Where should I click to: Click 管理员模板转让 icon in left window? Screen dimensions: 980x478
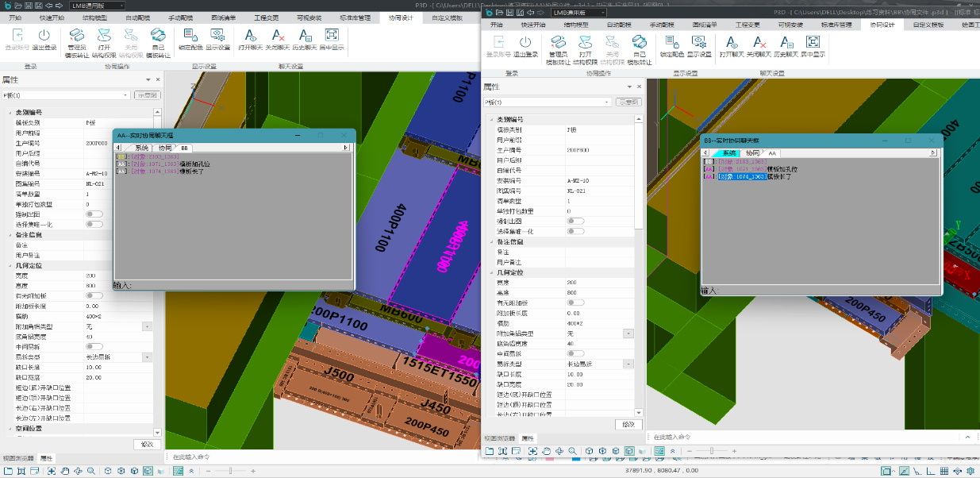[x=77, y=36]
